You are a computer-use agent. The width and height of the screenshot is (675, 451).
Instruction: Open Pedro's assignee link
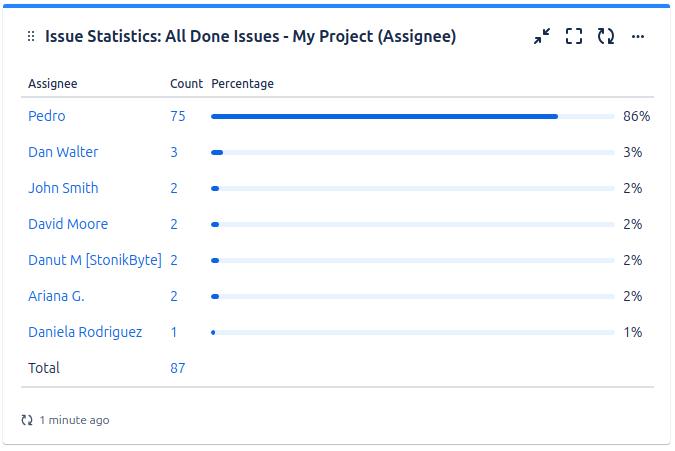(46, 116)
